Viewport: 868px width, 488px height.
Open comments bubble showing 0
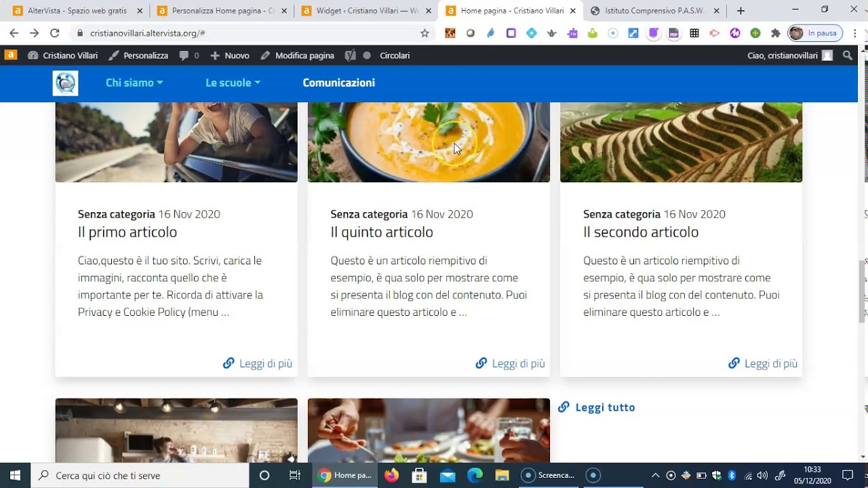[189, 56]
